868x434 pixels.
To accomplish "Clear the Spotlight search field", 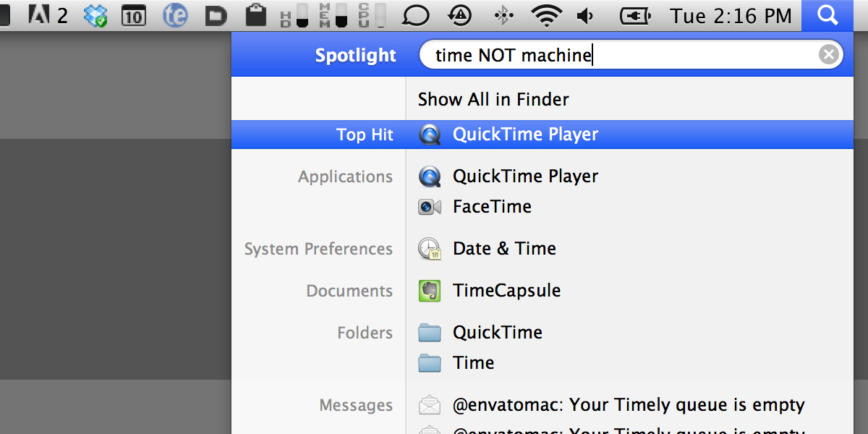I will pyautogui.click(x=829, y=55).
